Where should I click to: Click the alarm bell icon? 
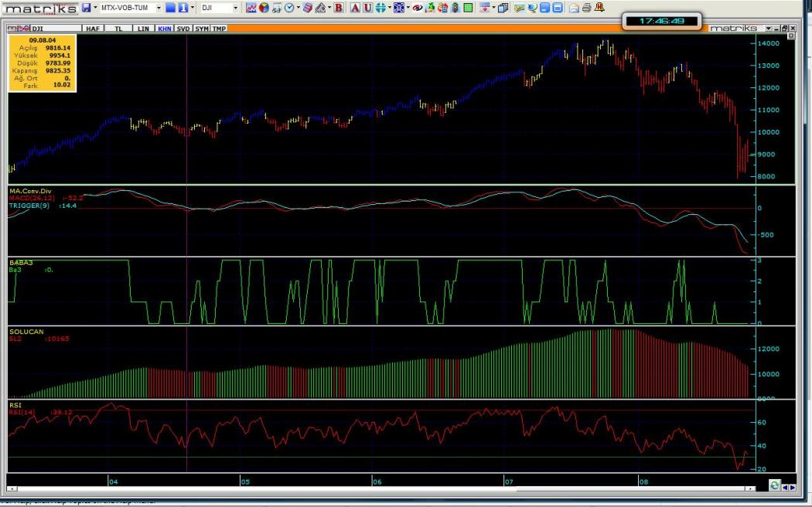(600, 8)
